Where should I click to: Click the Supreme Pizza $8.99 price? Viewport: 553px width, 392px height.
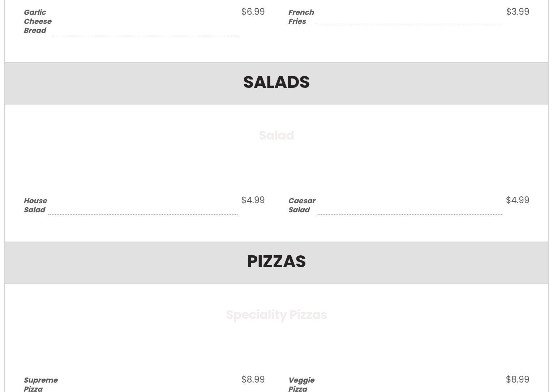click(x=253, y=380)
